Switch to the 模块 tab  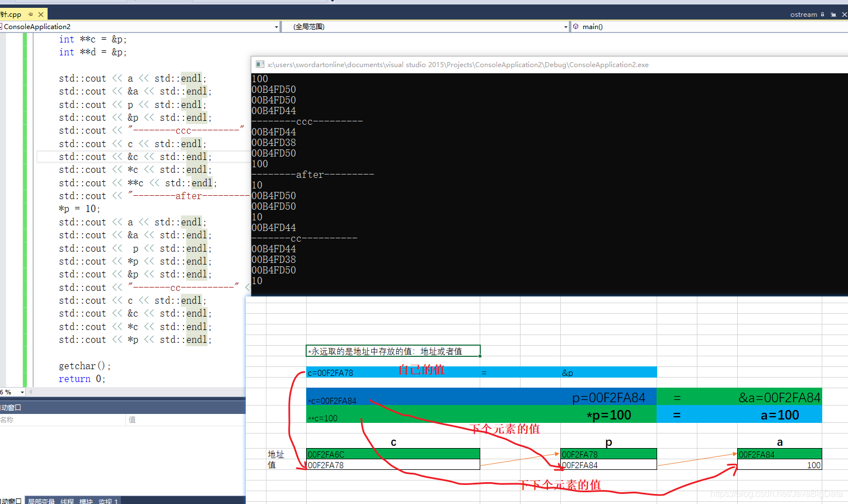point(86,501)
